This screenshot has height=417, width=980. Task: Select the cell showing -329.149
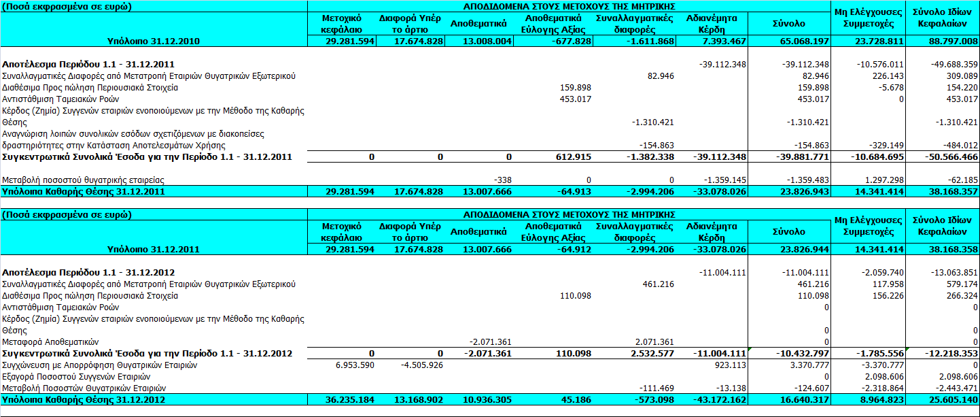(886, 145)
